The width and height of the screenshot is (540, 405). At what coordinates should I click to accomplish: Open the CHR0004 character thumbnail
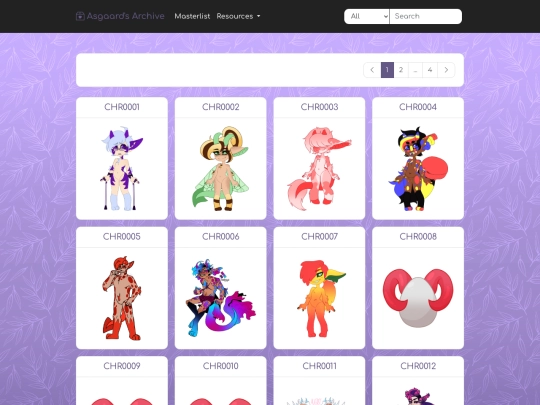418,169
